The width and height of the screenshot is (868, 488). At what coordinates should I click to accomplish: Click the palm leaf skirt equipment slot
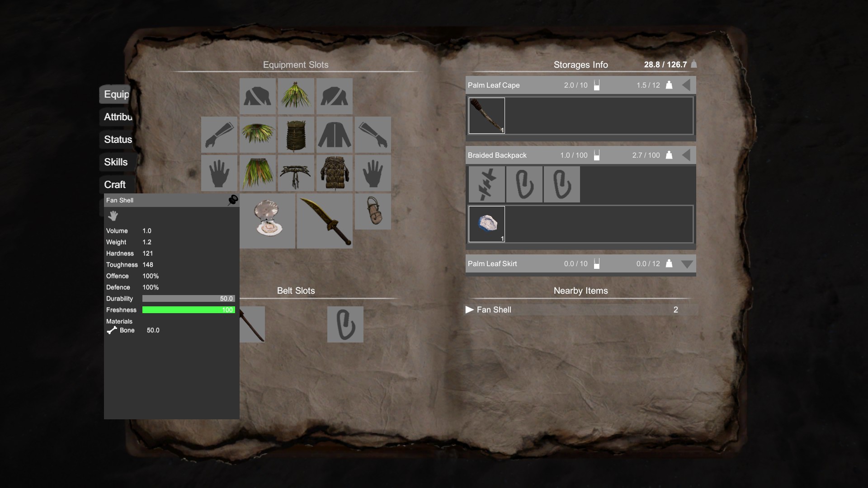(x=258, y=173)
